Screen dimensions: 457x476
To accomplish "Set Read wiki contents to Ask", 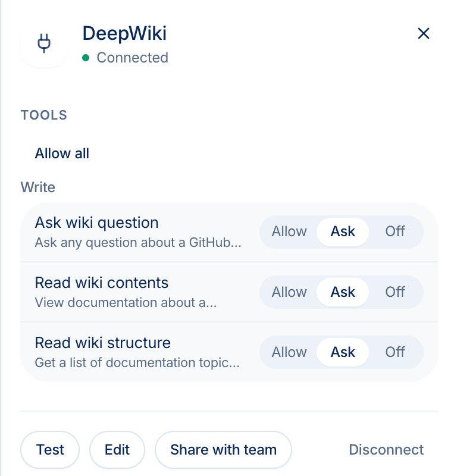I will [x=343, y=292].
